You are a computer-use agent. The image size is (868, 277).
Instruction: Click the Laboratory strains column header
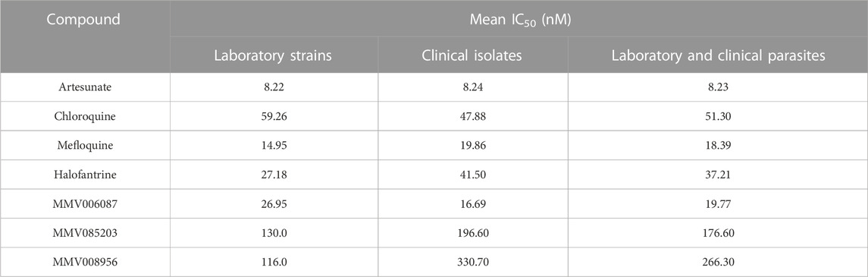273,55
